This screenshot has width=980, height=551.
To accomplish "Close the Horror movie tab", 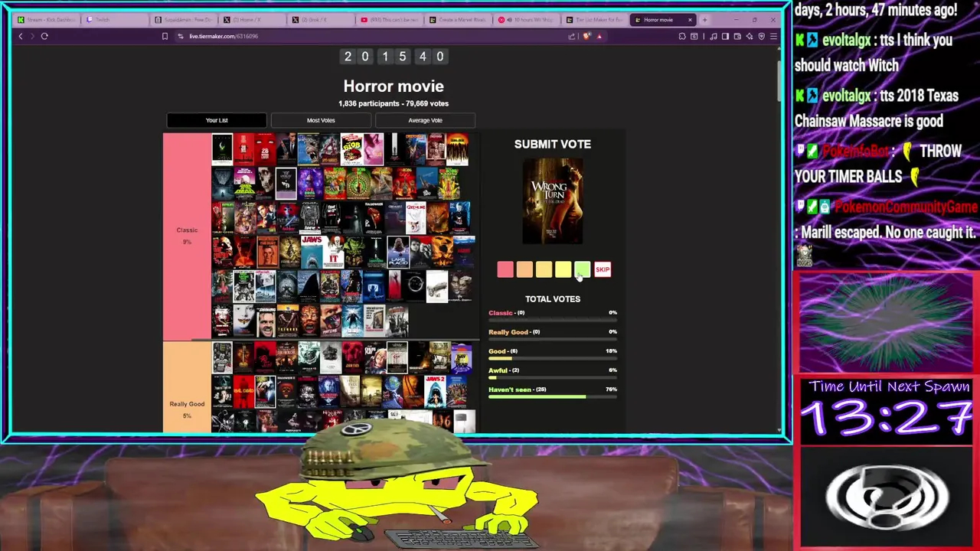I will (690, 20).
